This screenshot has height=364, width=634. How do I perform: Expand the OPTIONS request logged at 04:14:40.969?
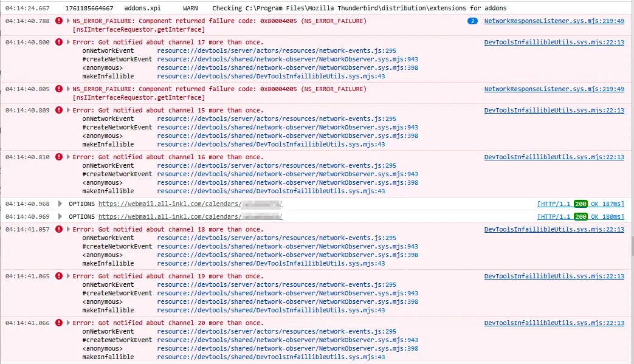coord(60,216)
